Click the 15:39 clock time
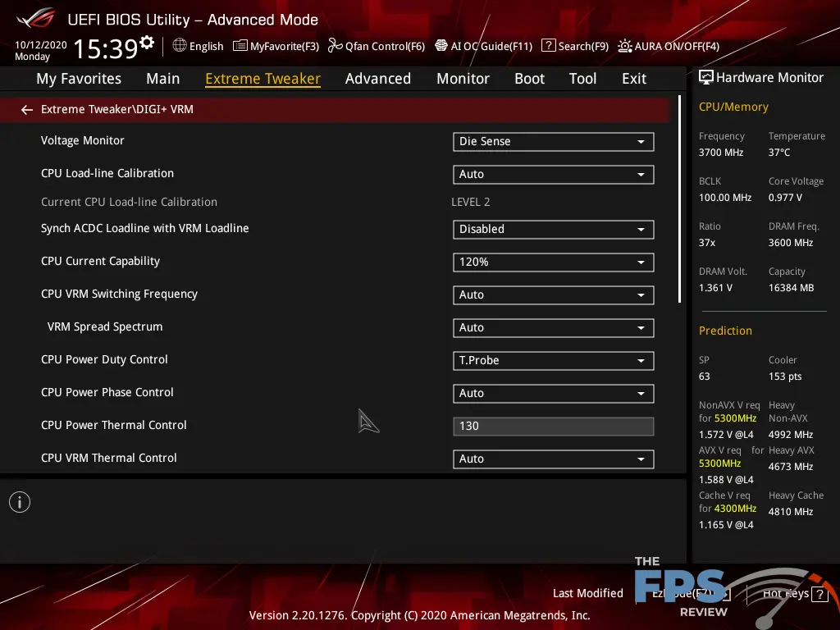Screen dimensions: 840x630 coord(106,48)
